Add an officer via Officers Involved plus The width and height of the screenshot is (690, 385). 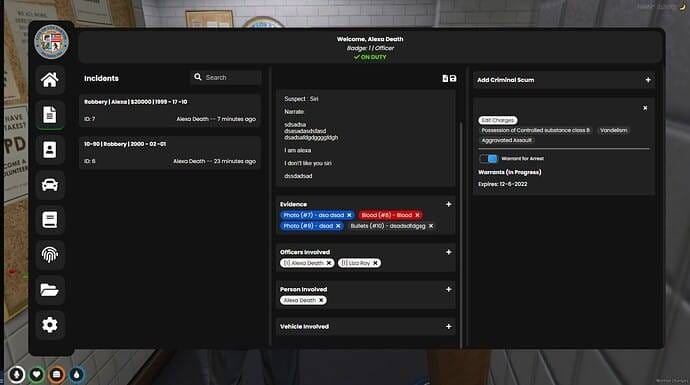[448, 252]
